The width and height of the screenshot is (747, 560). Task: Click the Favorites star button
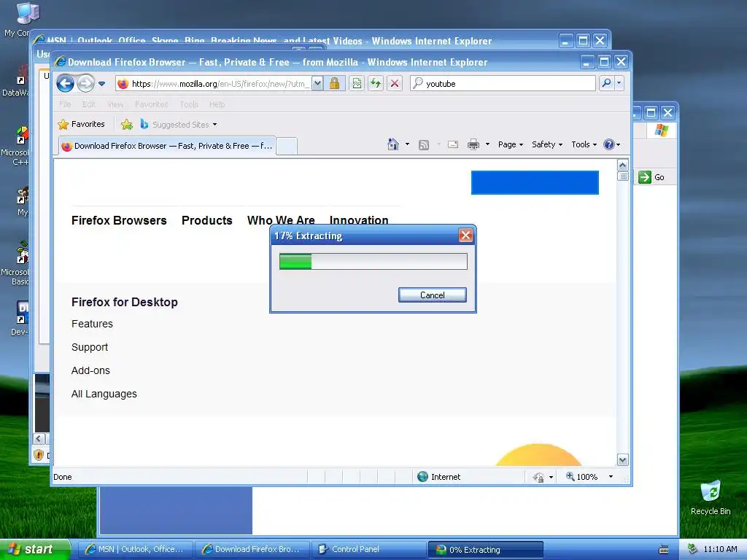[81, 124]
